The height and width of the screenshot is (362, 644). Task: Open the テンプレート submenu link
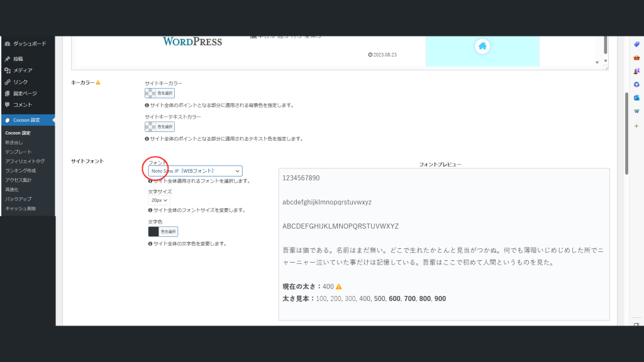tap(18, 152)
